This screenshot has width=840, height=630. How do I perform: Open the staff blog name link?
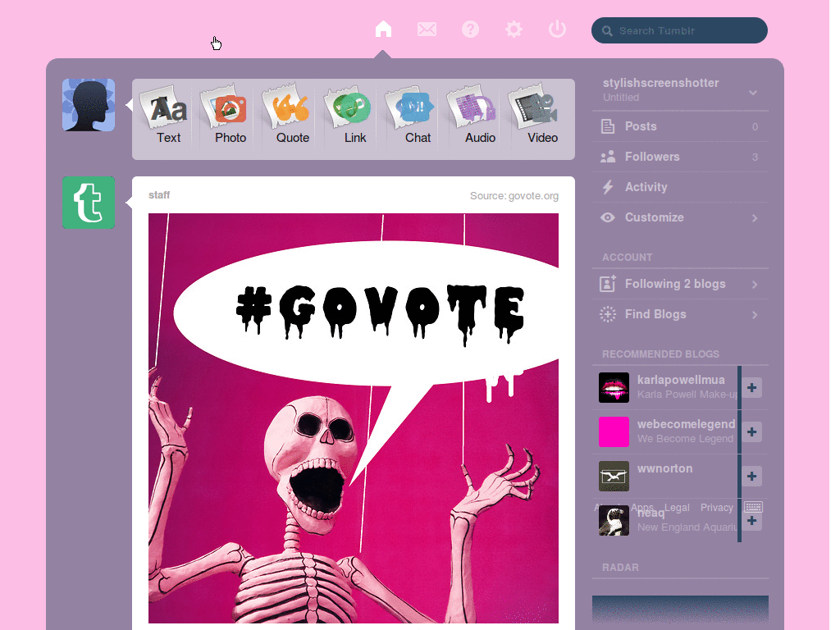(159, 195)
